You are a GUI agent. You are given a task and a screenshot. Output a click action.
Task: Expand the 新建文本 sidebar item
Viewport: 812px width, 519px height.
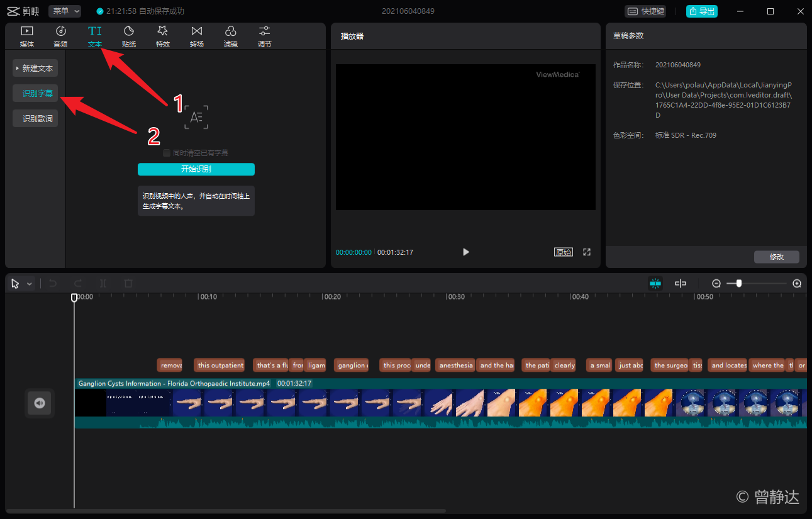(x=35, y=68)
